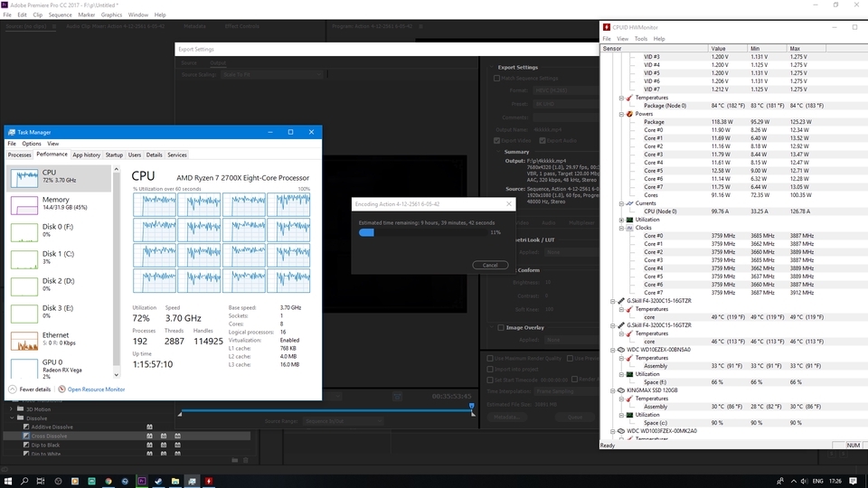Click the Clocks icon in HWMonitor
The width and height of the screenshot is (868, 488).
click(629, 228)
